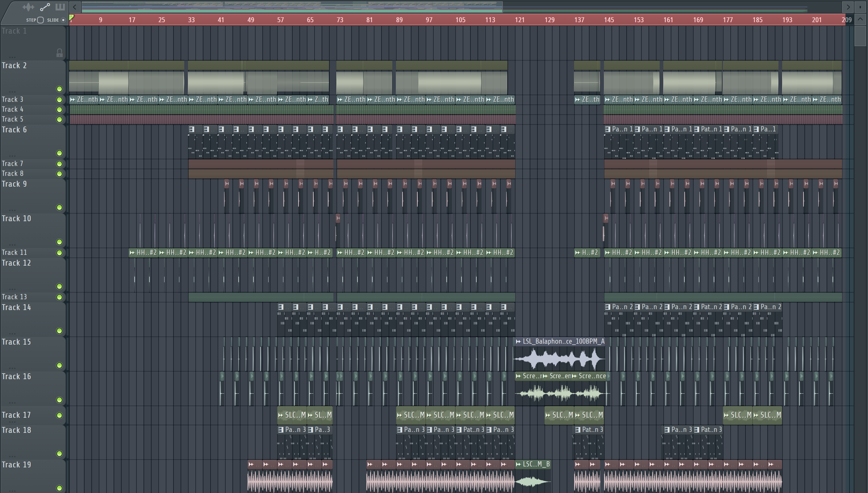Image resolution: width=868 pixels, height=493 pixels.
Task: Select the first HH..#2 clip on Track 11
Action: (144, 253)
